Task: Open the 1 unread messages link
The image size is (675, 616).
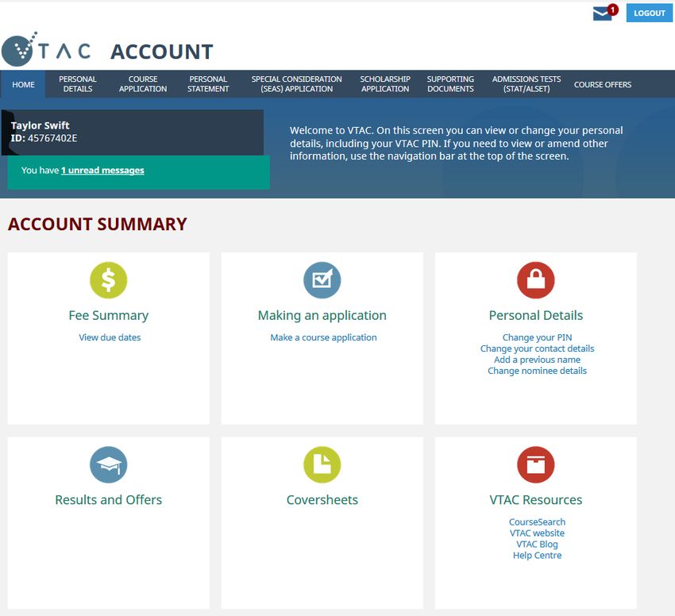Action: click(x=102, y=170)
